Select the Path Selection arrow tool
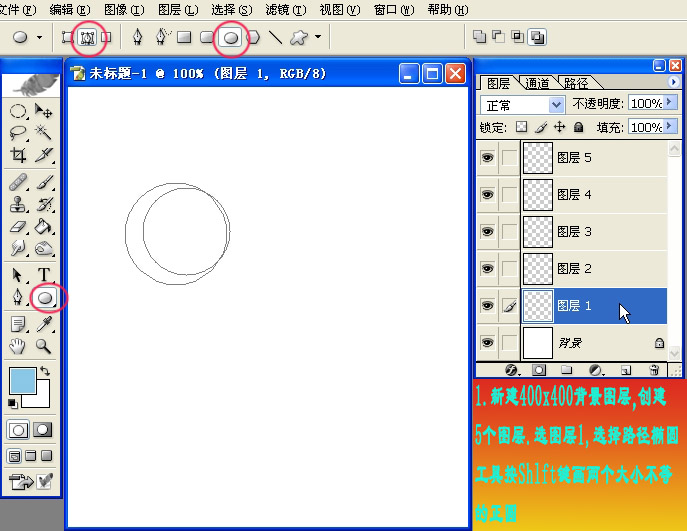The width and height of the screenshot is (687, 531). tap(18, 275)
